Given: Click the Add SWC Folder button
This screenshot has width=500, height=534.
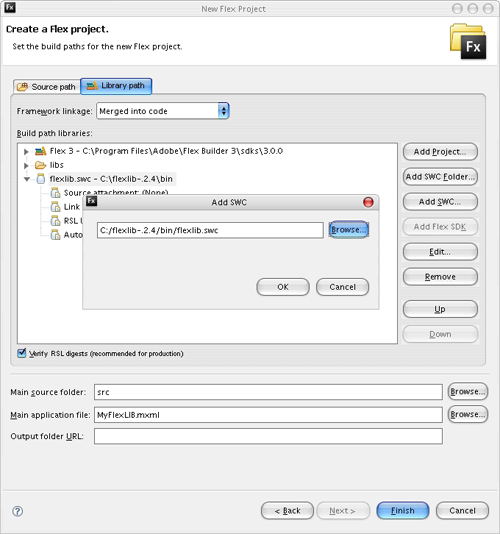Looking at the screenshot, I should (x=440, y=177).
